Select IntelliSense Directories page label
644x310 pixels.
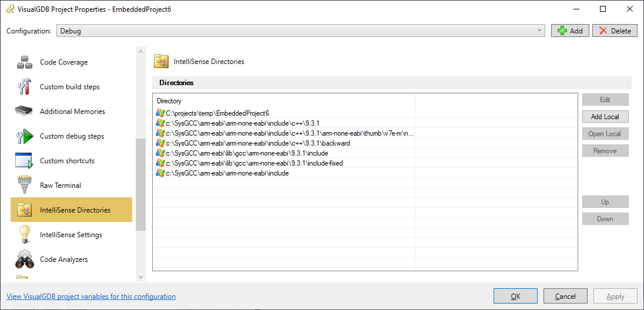coord(75,210)
